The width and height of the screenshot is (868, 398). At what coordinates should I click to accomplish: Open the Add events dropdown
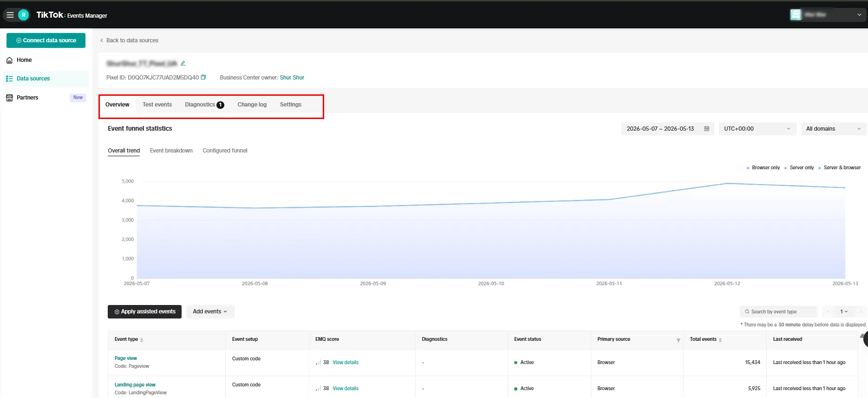210,312
